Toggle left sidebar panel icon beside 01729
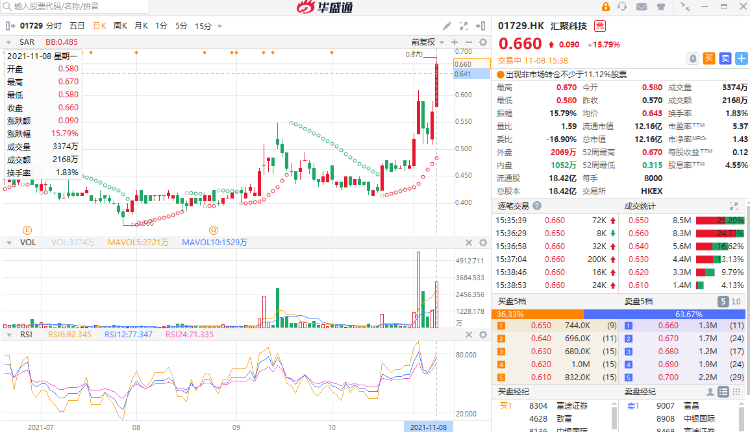This screenshot has height=432, width=750. coord(10,26)
